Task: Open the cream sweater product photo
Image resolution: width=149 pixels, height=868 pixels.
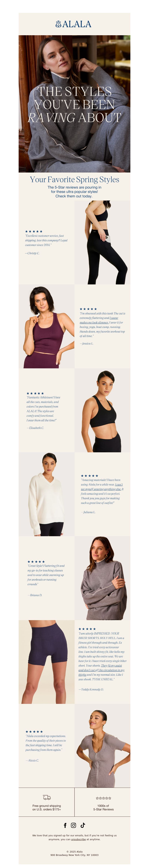Action: 46,494
